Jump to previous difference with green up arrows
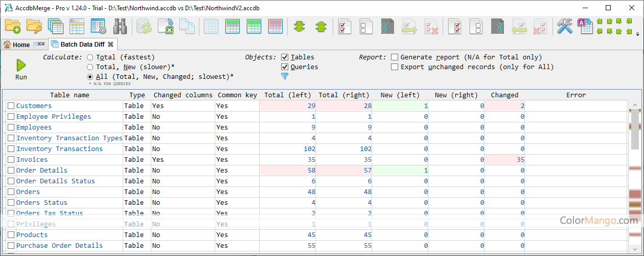 pos(321,26)
